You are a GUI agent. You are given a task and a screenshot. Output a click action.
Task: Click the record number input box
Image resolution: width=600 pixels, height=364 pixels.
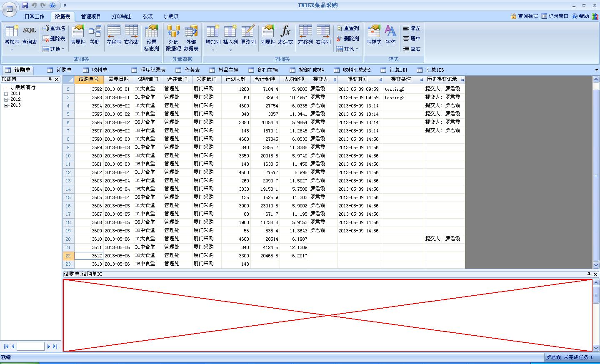coord(30,347)
